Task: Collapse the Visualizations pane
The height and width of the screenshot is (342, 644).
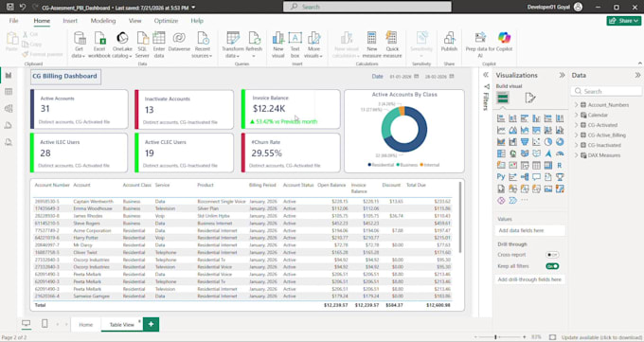Action: pos(562,75)
